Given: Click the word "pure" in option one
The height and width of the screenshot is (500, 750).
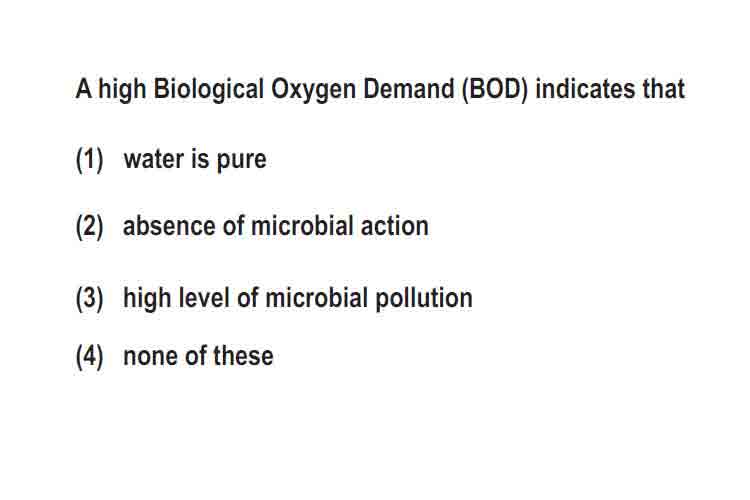Looking at the screenshot, I should [x=242, y=161].
